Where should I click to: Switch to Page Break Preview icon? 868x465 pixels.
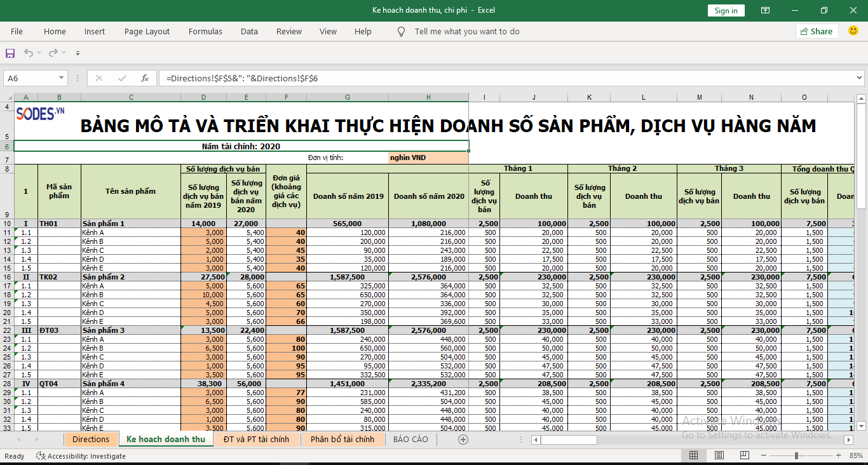pyautogui.click(x=744, y=455)
